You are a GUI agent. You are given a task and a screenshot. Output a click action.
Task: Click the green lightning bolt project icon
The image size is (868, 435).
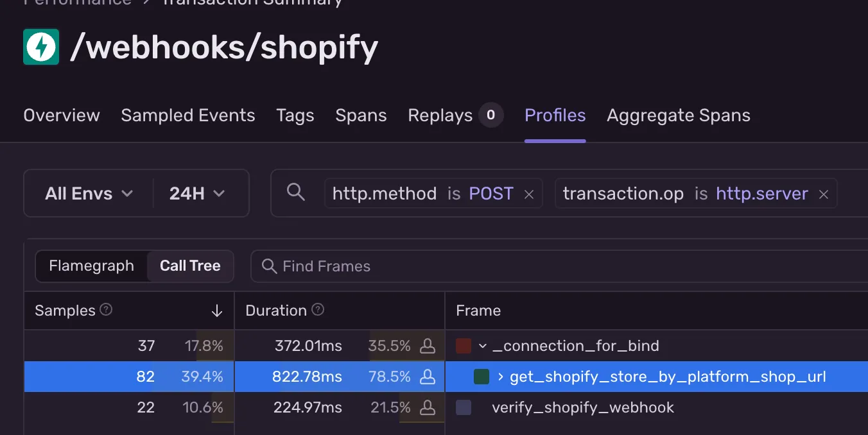click(x=41, y=47)
